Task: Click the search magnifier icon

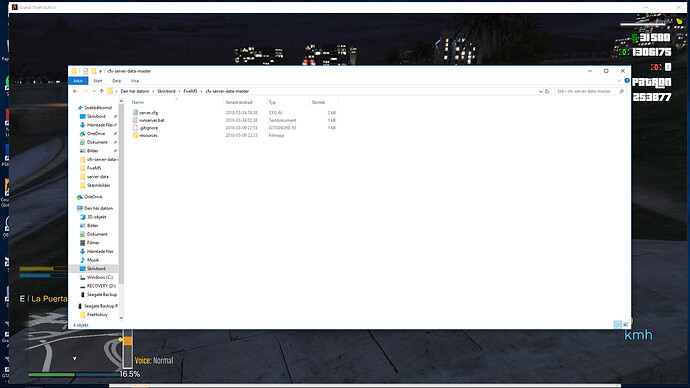Action: [x=621, y=92]
